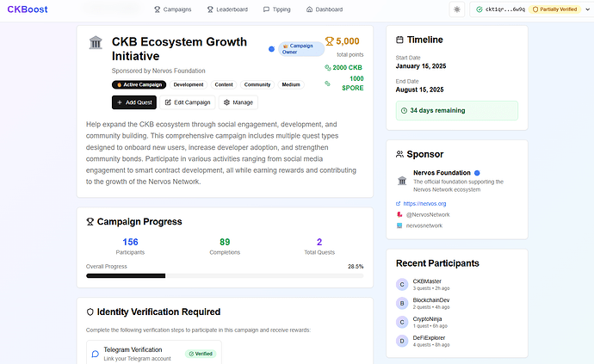The image size is (594, 364).
Task: Click the blue verified dot by Nervos Foundation
Action: [x=477, y=173]
